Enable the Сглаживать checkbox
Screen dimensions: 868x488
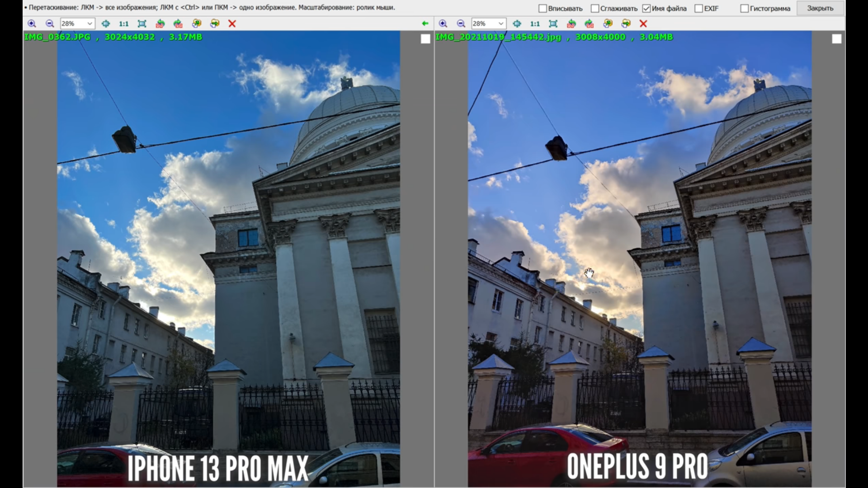coord(595,9)
